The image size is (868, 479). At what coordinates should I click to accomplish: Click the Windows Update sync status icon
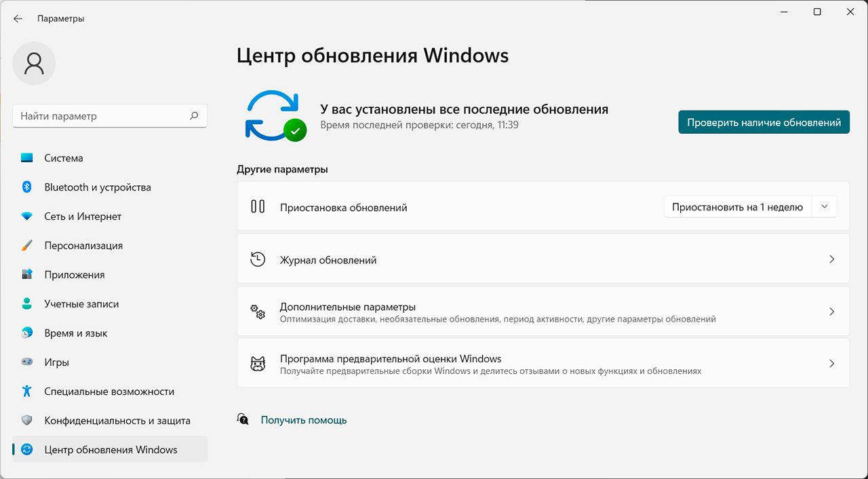(275, 115)
